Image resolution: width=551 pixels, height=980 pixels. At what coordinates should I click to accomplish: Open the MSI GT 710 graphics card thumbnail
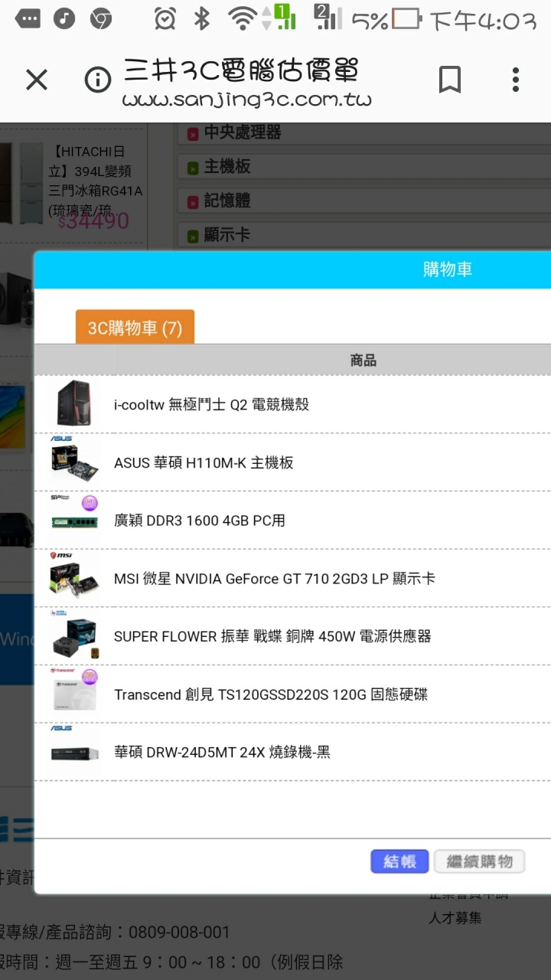pyautogui.click(x=74, y=578)
